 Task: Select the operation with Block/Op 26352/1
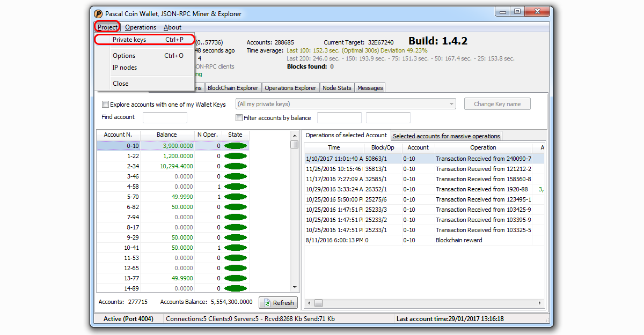425,189
